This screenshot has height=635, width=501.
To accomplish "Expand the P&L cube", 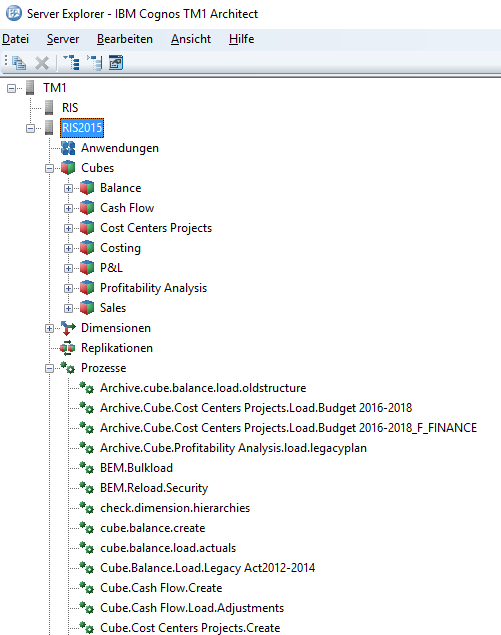I will 68,268.
